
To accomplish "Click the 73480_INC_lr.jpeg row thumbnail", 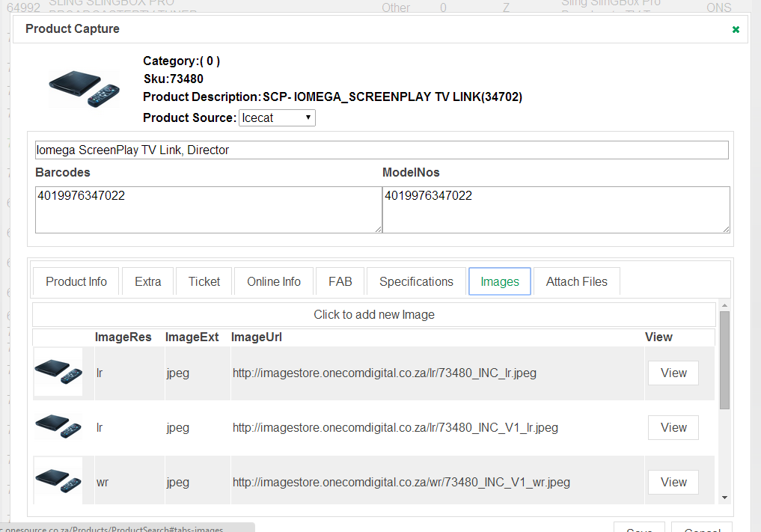I will [58, 372].
